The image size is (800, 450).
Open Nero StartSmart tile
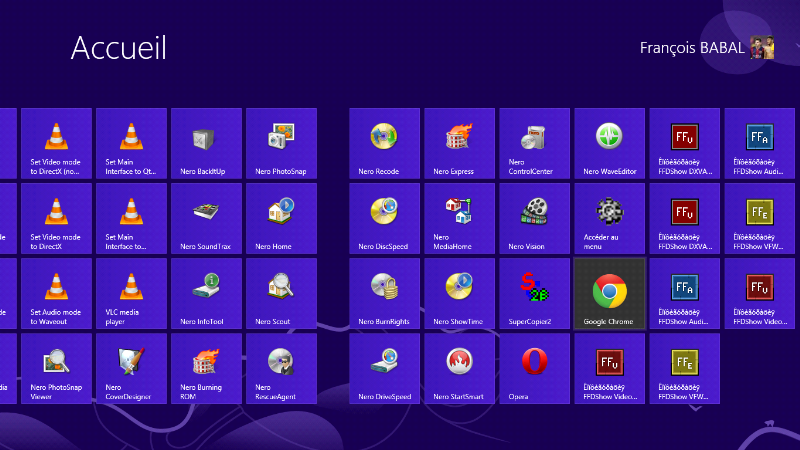459,368
